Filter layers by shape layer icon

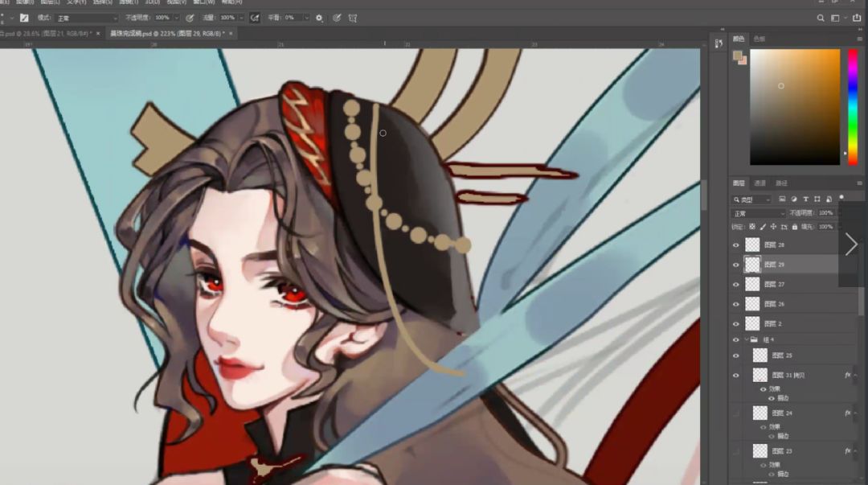(817, 199)
